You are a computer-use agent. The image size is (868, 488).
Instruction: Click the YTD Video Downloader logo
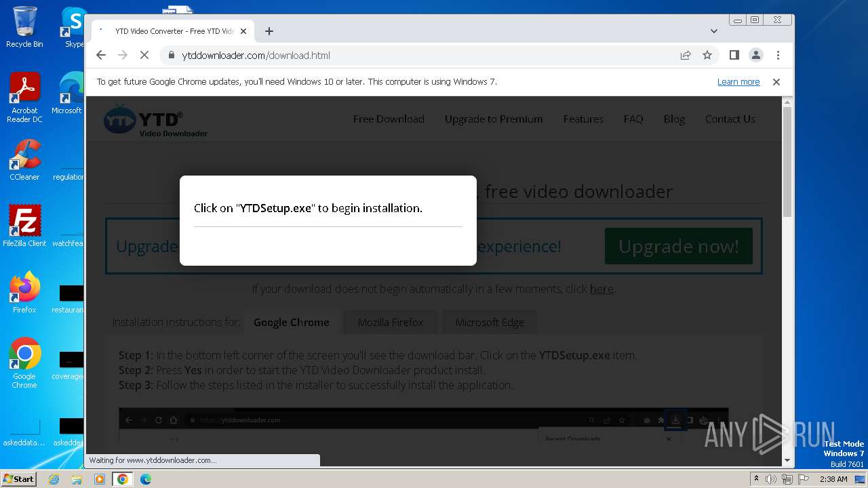[x=156, y=121]
